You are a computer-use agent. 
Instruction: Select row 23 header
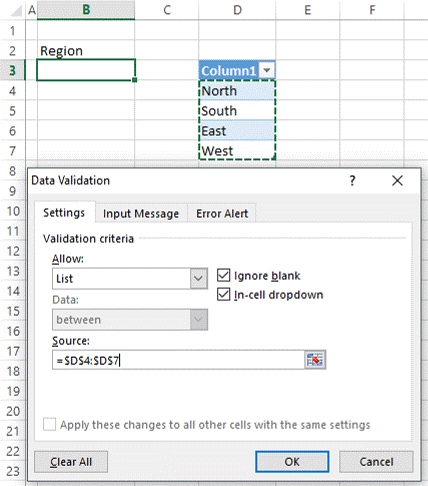pos(12,471)
